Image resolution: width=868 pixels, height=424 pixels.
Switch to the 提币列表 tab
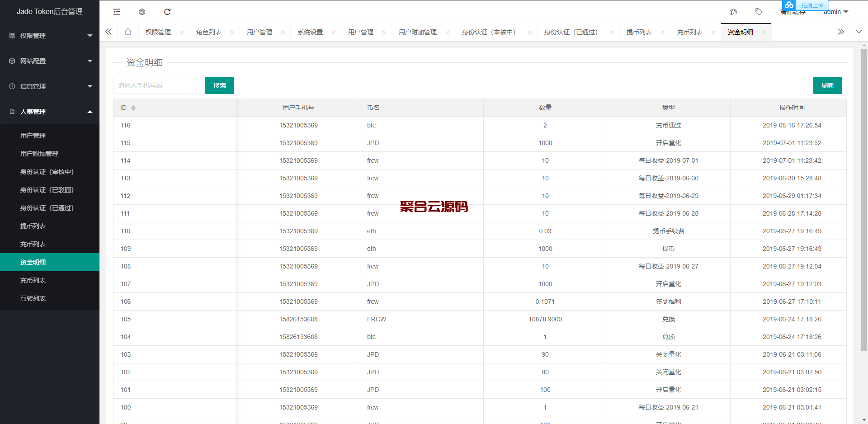click(639, 32)
